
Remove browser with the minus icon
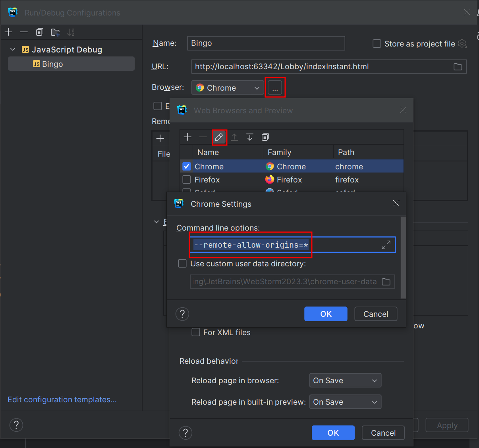point(203,137)
